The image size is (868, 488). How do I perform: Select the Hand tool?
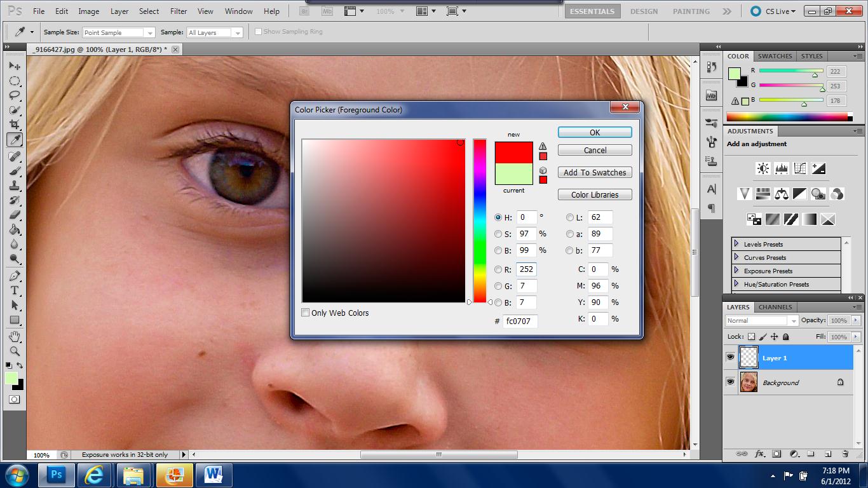pos(15,336)
